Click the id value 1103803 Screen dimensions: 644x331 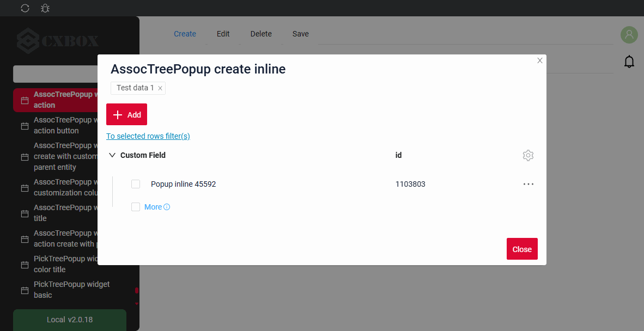pos(410,184)
